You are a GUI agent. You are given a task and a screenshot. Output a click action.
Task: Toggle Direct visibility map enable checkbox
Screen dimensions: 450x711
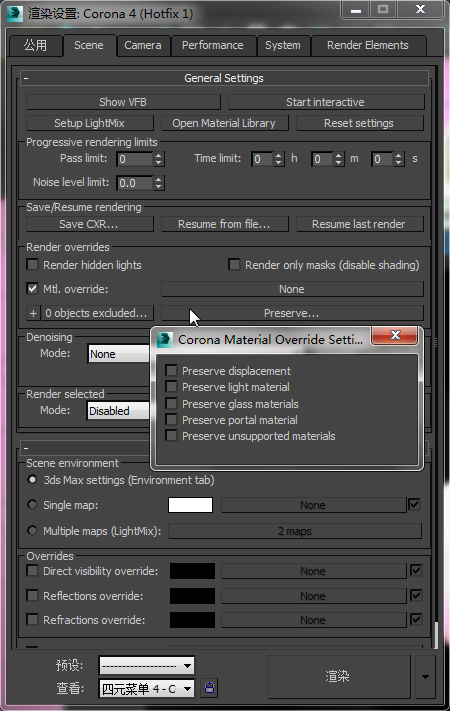tap(416, 570)
